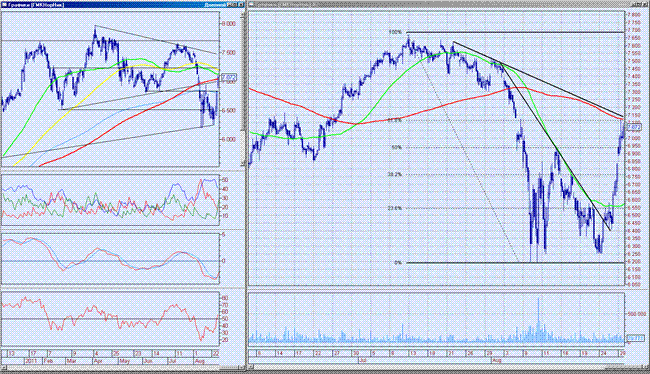Click Apr on the left chart time axis
650x374 pixels.
[98, 361]
